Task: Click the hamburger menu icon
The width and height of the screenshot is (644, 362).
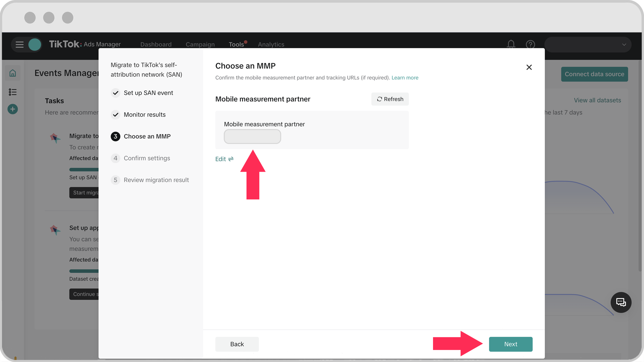Action: [19, 45]
